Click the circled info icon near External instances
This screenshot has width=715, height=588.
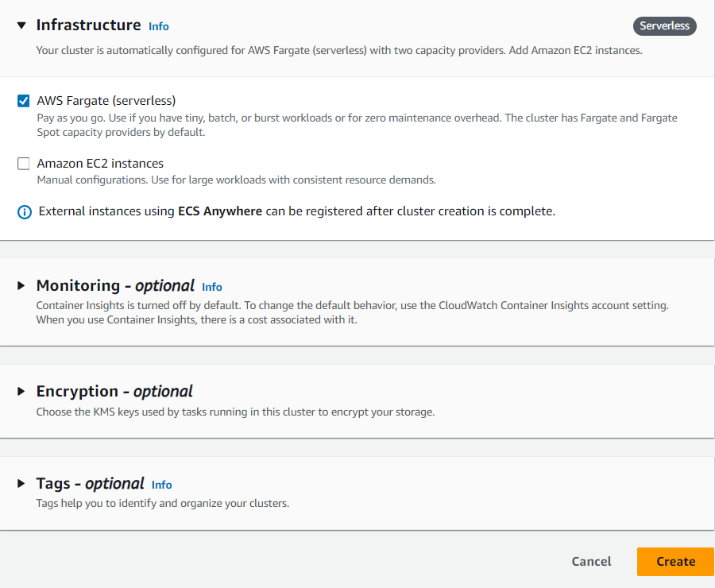[25, 211]
